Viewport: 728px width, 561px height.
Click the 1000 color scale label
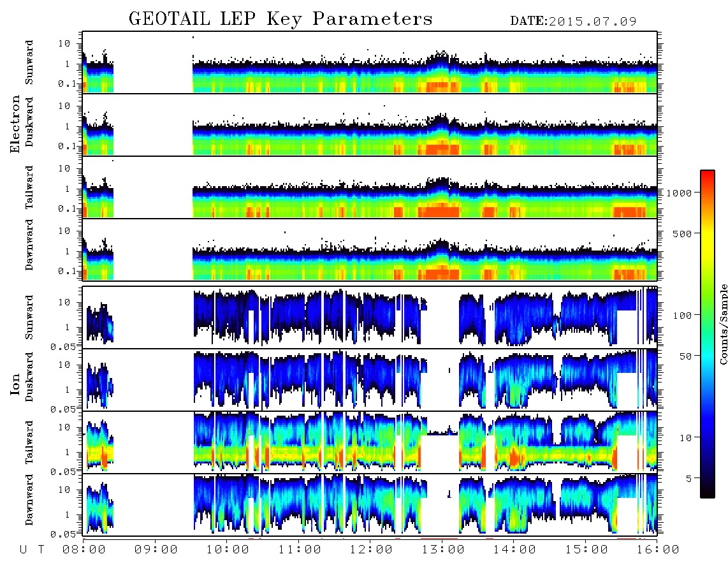(680, 193)
